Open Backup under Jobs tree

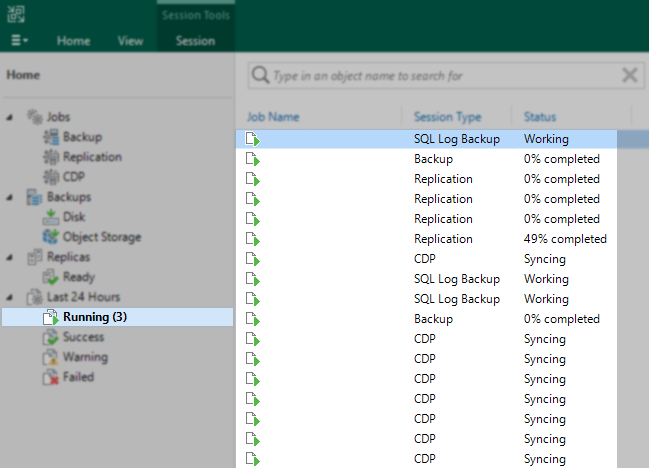[x=82, y=137]
